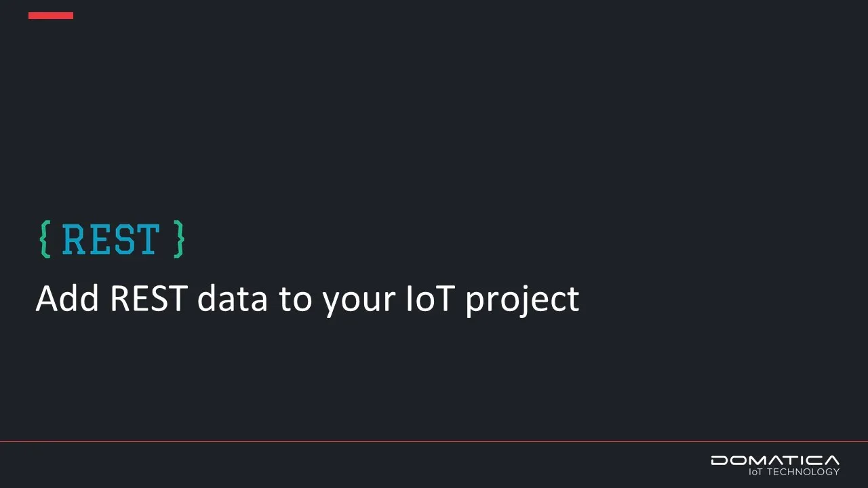Click the word TECHNOLOGY under the logo
Image resolution: width=868 pixels, height=488 pixels.
pos(803,472)
